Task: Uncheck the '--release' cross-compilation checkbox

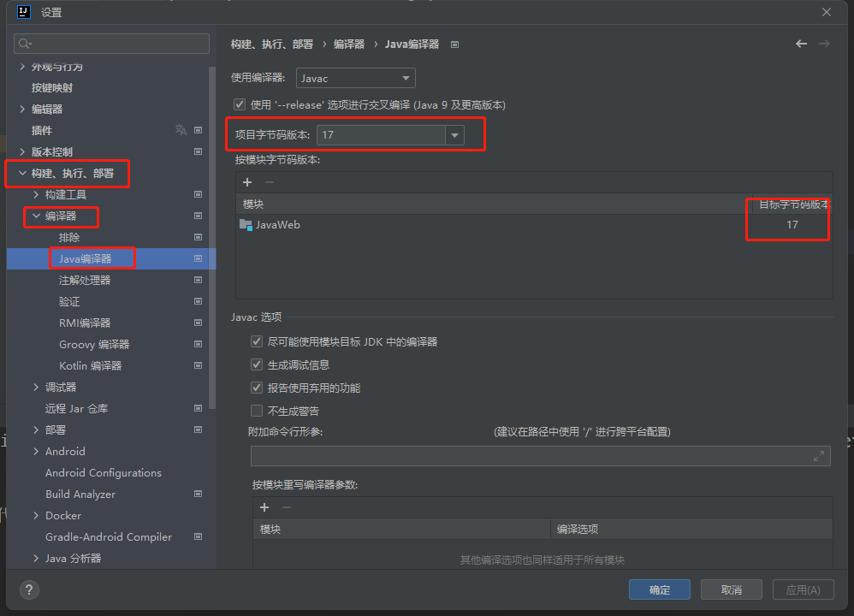Action: point(240,104)
